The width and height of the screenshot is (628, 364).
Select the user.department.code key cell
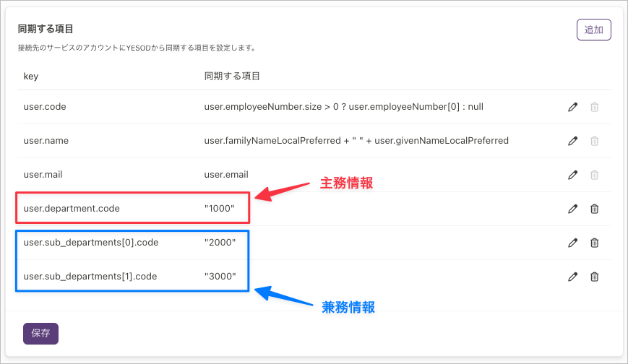(72, 209)
